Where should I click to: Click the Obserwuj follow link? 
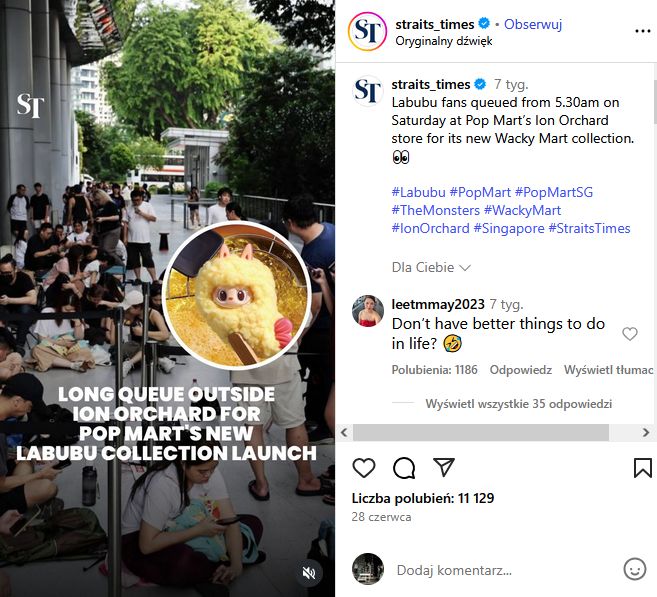(x=531, y=24)
